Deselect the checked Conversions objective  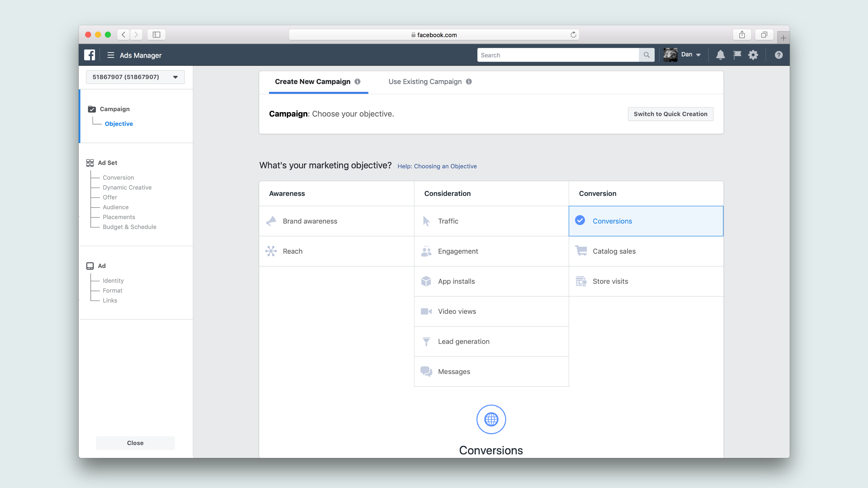coord(580,220)
